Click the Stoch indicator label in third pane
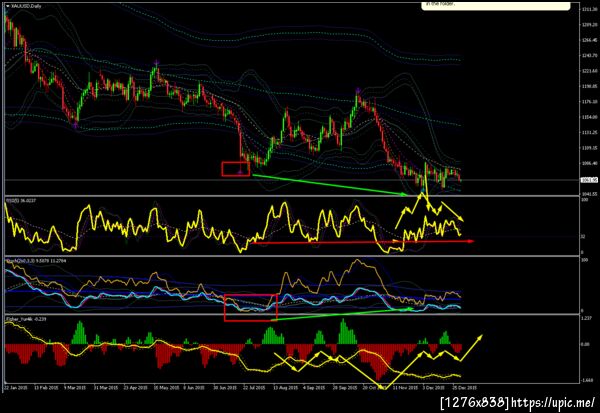Screen dimensions: 600x413 36,261
